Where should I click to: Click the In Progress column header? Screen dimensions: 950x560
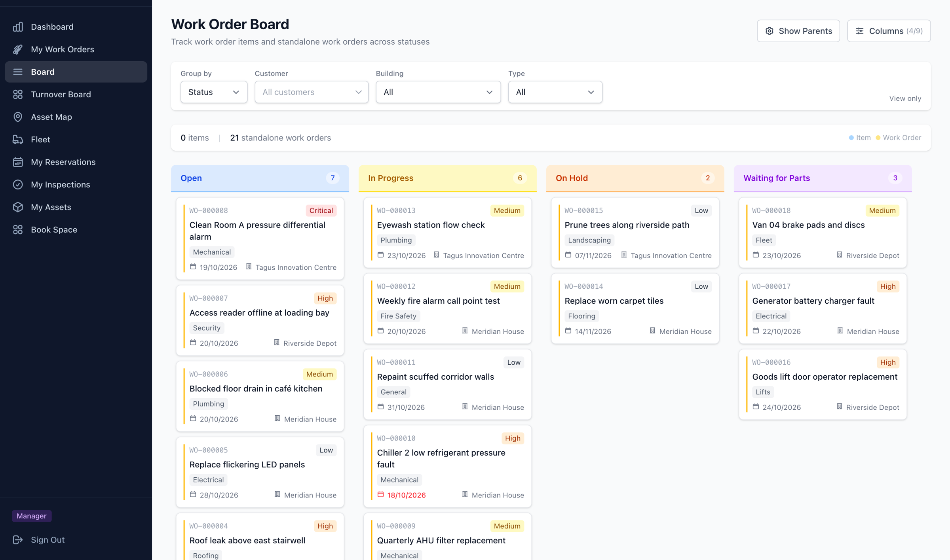[447, 178]
